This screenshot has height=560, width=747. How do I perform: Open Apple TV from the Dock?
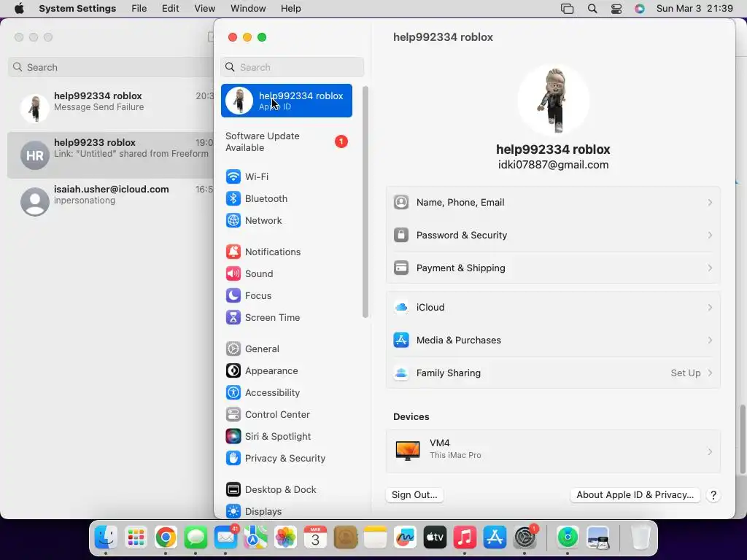435,537
